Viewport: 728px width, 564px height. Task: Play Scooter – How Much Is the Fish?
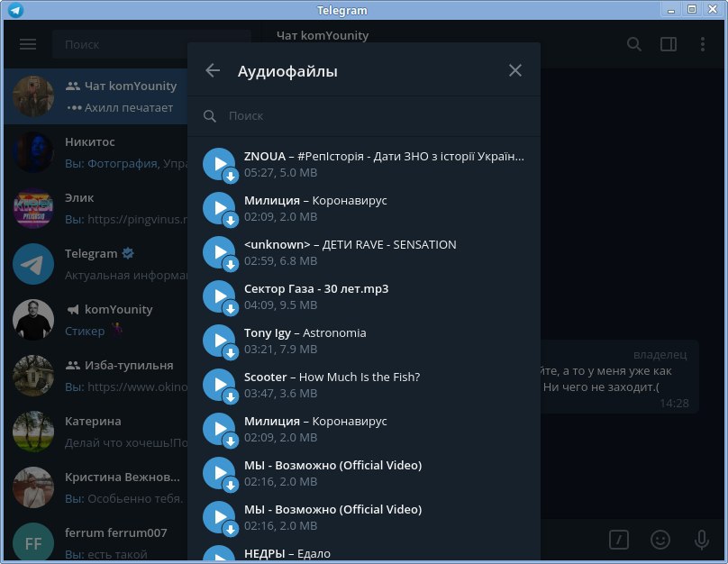pos(219,385)
